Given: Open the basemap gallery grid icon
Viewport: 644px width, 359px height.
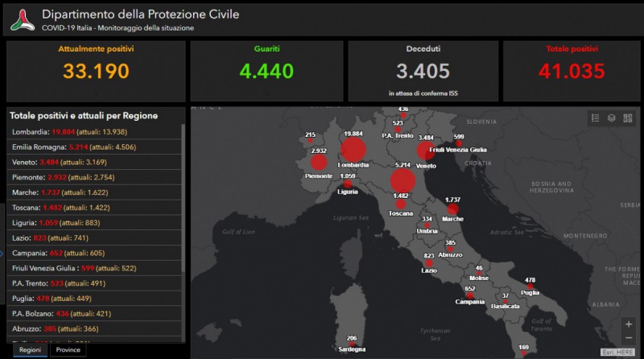Looking at the screenshot, I should (x=628, y=118).
